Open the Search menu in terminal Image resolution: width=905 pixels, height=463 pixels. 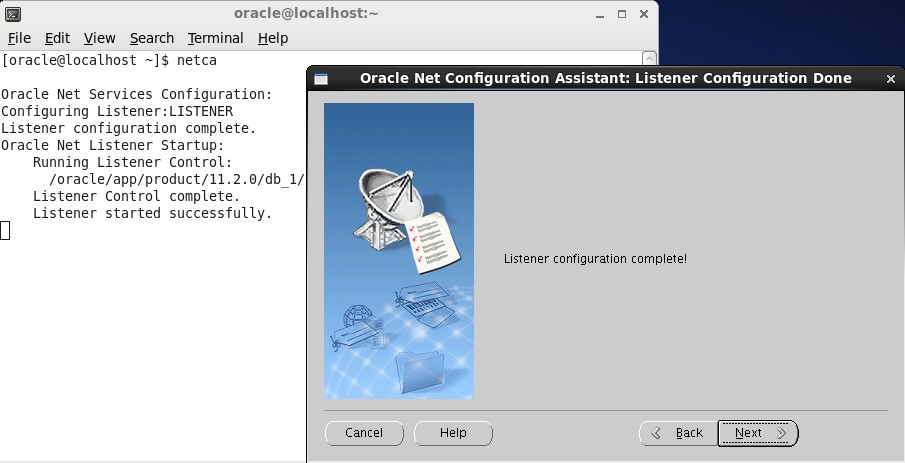click(152, 38)
